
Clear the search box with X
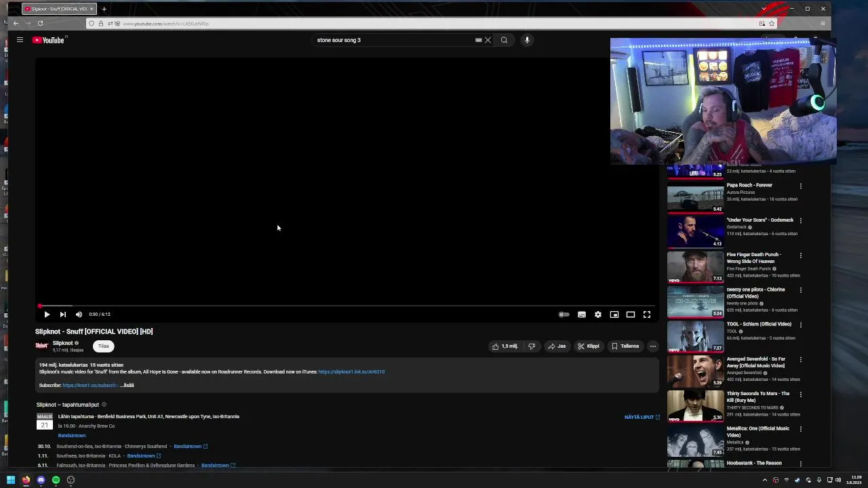coord(488,40)
